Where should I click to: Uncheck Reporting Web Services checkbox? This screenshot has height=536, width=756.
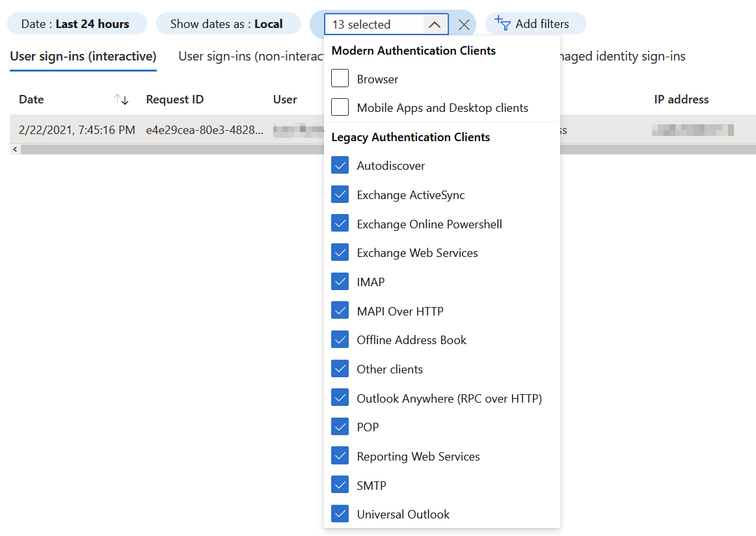click(340, 455)
